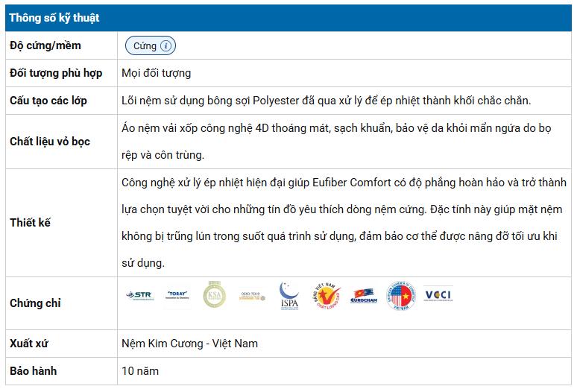Select the VCCI logo
This screenshot has width=577, height=392.
[438, 294]
